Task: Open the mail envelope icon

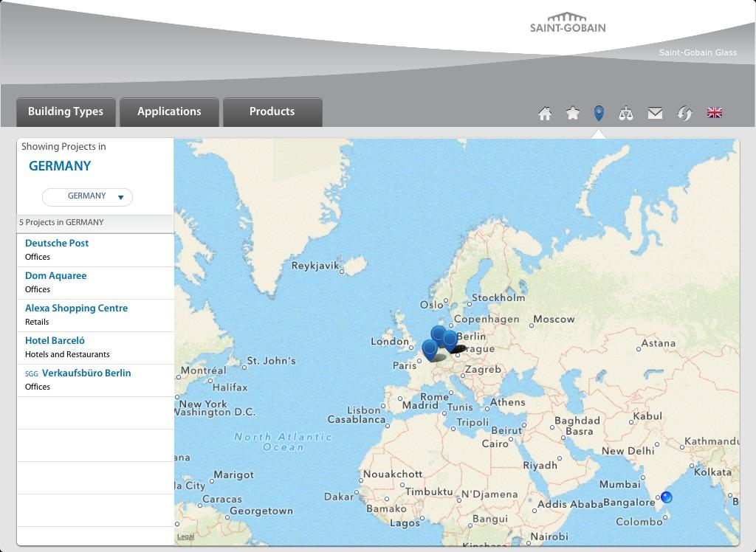Action: [x=655, y=114]
